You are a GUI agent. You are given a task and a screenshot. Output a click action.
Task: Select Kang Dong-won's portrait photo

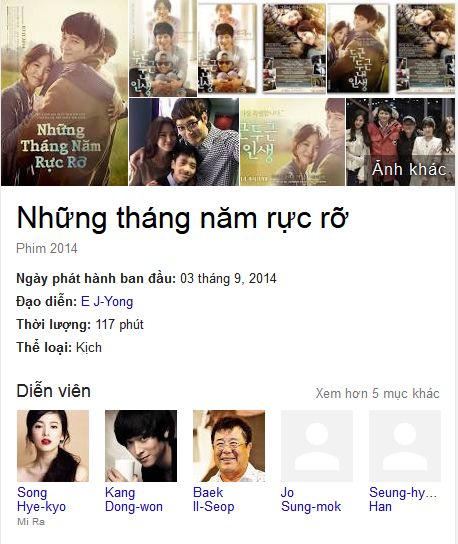point(141,446)
